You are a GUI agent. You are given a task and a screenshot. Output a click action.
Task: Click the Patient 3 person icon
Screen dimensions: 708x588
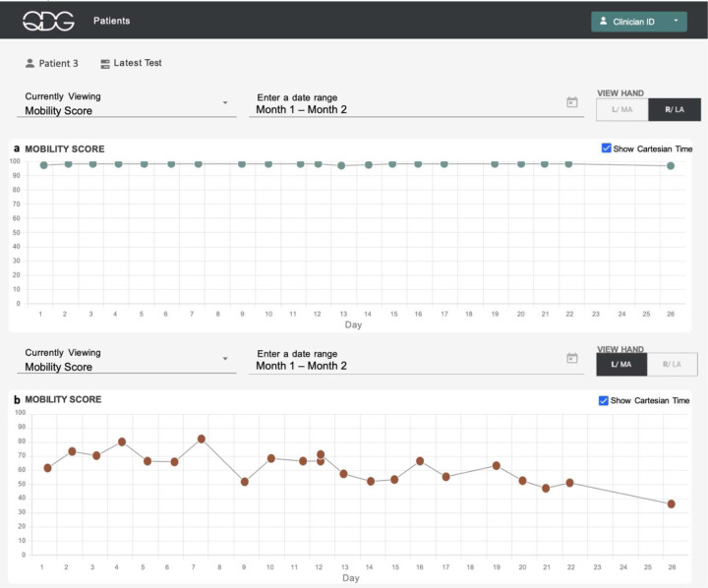coord(29,63)
